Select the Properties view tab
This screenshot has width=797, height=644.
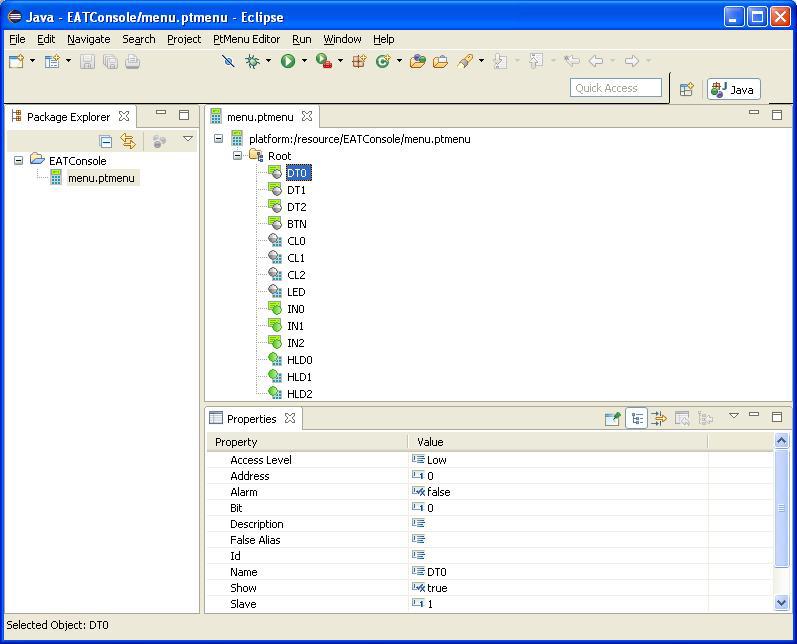[x=251, y=419]
